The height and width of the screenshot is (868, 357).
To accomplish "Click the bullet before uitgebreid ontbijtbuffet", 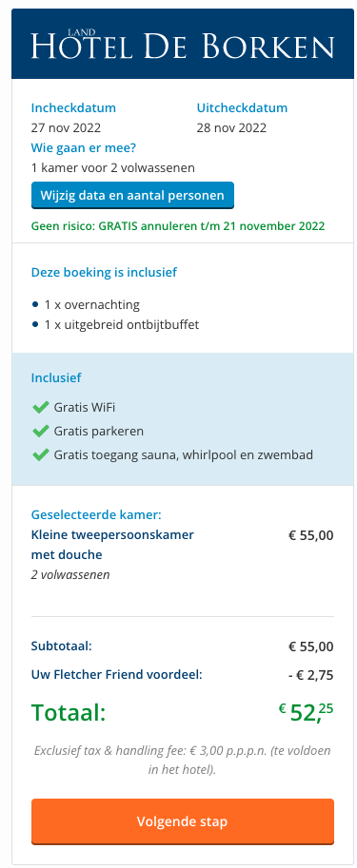I will [x=35, y=325].
